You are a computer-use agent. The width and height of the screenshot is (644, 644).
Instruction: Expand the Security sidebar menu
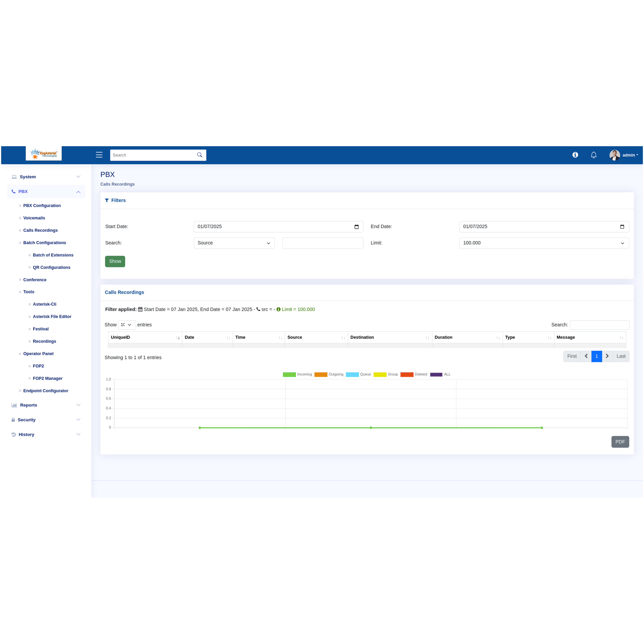(46, 420)
